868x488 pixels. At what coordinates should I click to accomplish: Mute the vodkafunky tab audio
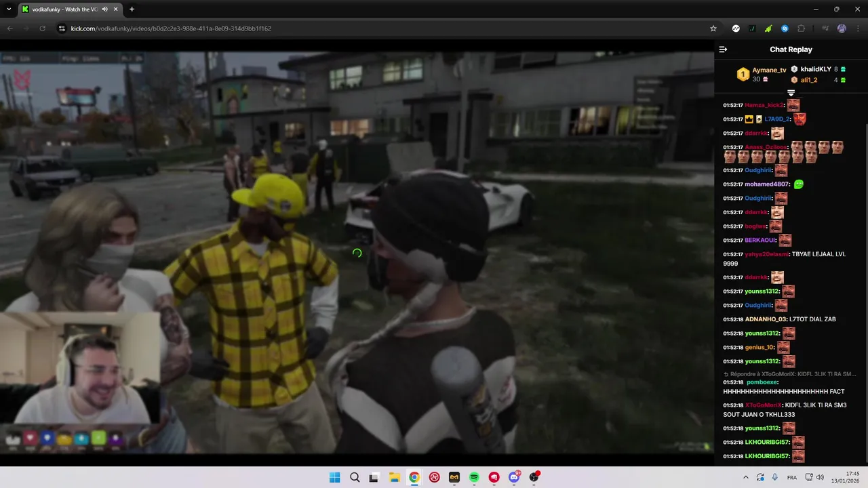coord(104,9)
